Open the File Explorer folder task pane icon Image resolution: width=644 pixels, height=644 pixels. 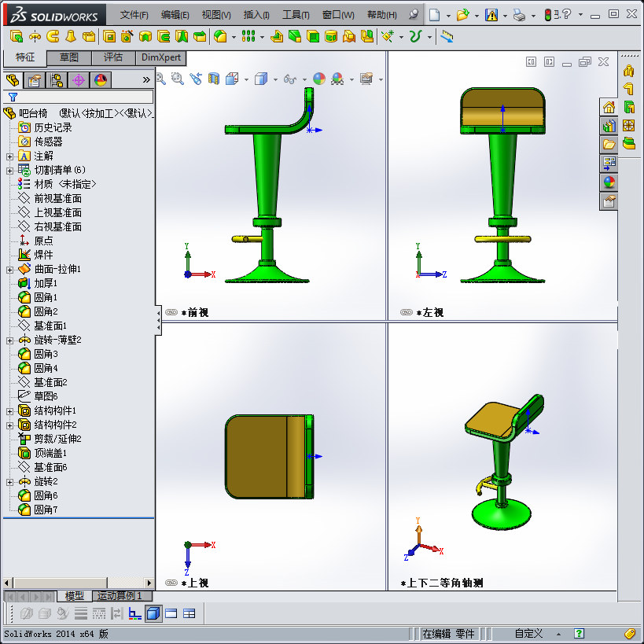[609, 145]
